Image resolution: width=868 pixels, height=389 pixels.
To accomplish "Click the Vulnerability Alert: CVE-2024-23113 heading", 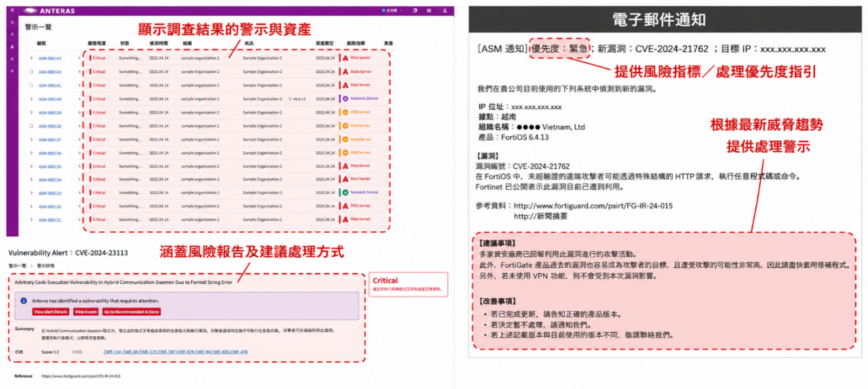I will point(68,253).
